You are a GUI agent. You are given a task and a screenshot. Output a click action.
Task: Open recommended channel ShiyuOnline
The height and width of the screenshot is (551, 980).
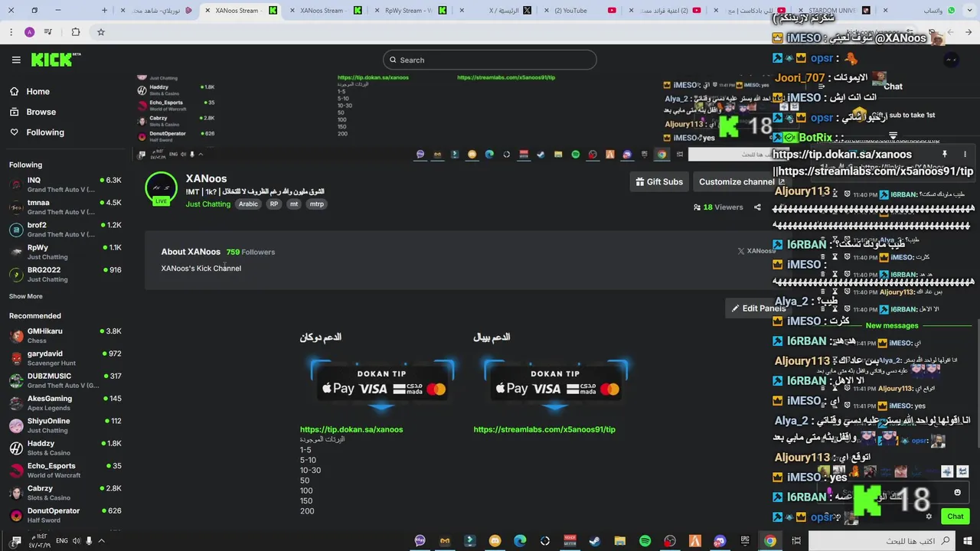[65, 425]
